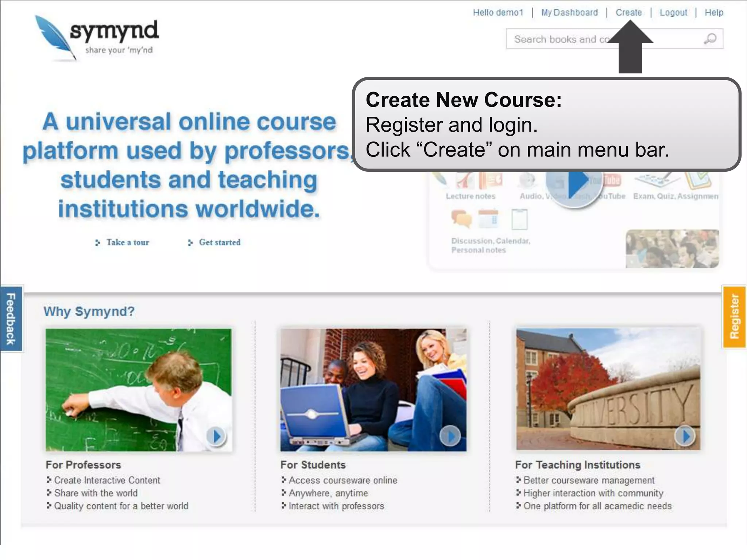Image resolution: width=747 pixels, height=560 pixels.
Task: Click the Personal notes clipboard icon
Action: [519, 219]
